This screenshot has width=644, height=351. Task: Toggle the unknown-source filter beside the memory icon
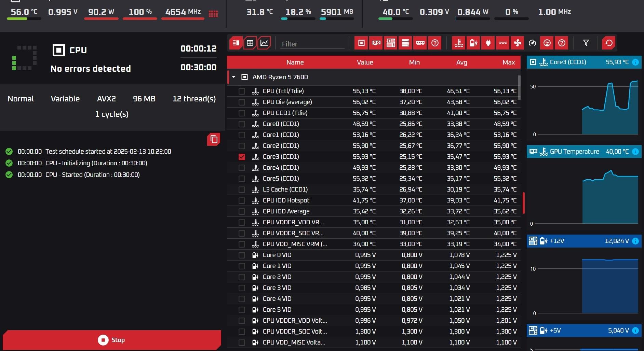[x=435, y=43]
